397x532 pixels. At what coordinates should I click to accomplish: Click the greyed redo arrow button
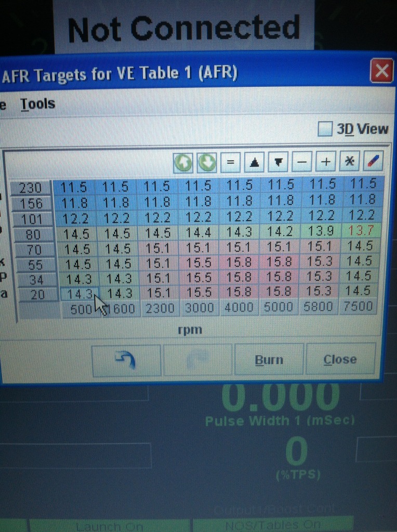pos(198,360)
